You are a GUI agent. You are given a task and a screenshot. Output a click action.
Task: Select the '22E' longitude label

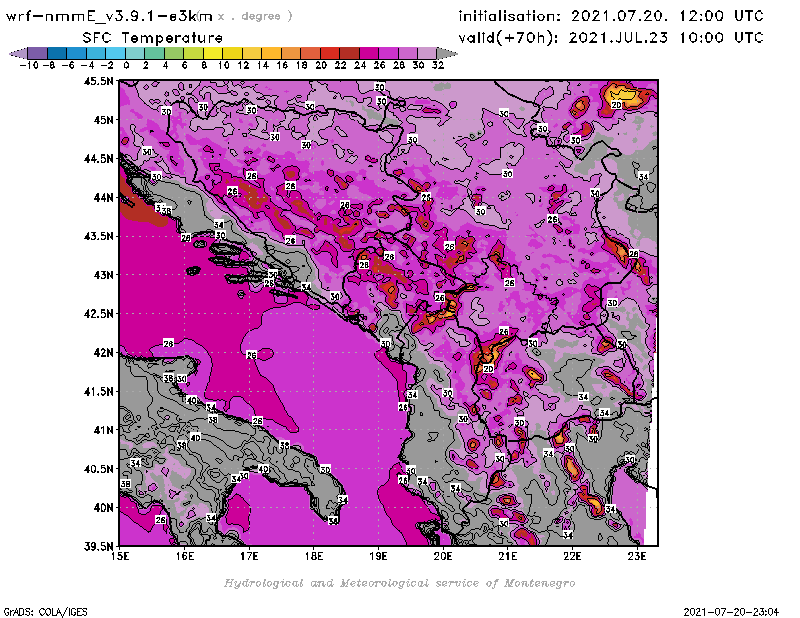(x=572, y=556)
